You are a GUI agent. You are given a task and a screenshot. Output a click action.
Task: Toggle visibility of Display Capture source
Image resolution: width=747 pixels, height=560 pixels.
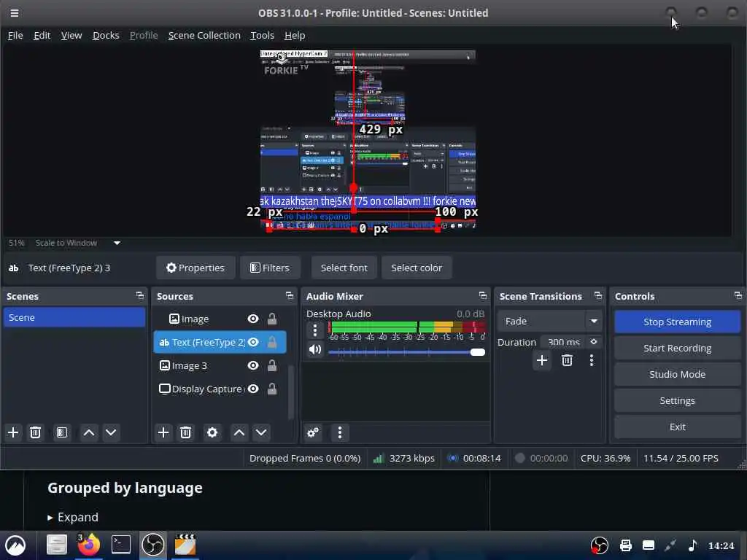coord(253,389)
